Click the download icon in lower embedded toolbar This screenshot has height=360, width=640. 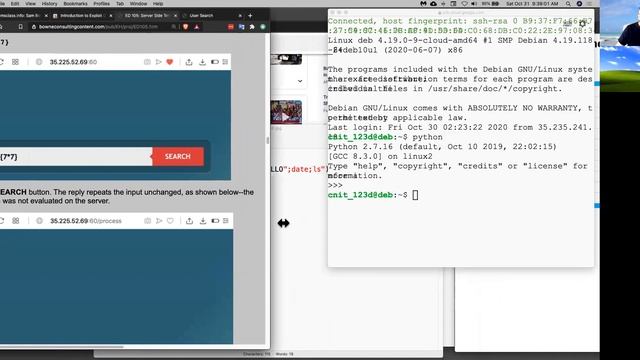(x=202, y=221)
